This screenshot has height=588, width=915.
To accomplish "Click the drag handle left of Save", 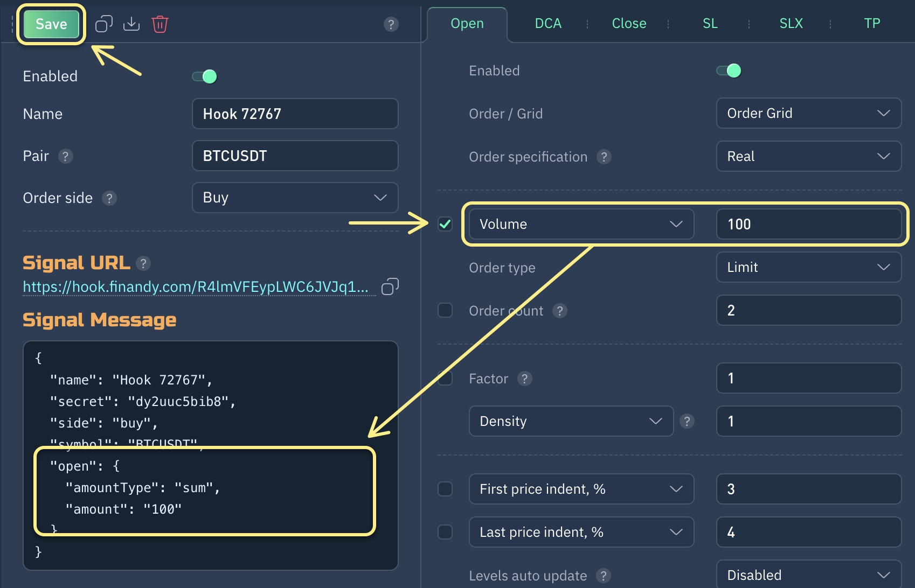I will point(12,24).
